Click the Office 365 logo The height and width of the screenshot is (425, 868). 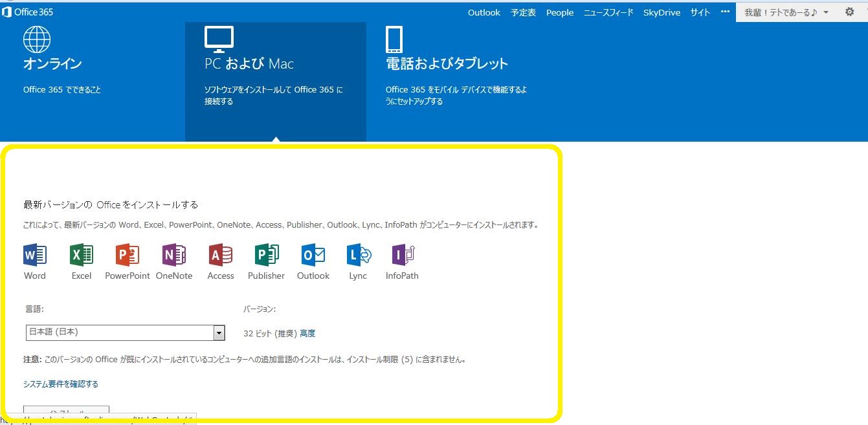(27, 12)
